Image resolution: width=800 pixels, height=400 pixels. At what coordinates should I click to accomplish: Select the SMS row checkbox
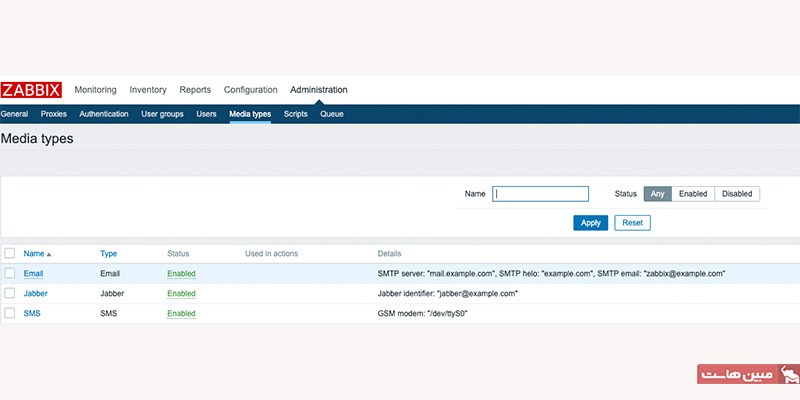point(10,313)
